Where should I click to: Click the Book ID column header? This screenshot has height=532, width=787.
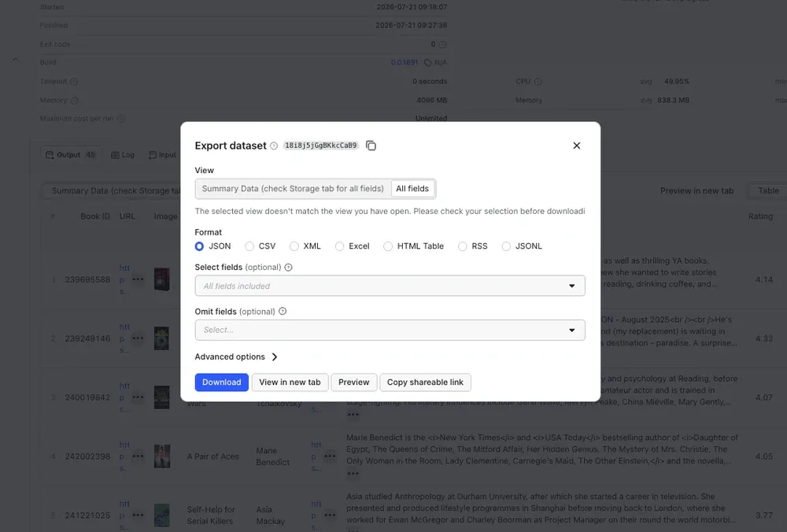coord(95,216)
